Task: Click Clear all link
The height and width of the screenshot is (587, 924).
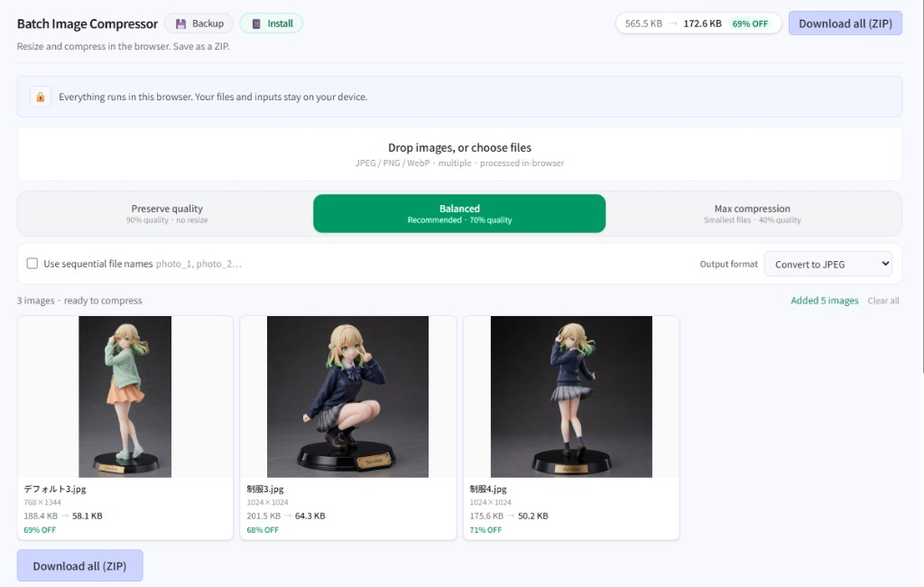Action: point(882,301)
